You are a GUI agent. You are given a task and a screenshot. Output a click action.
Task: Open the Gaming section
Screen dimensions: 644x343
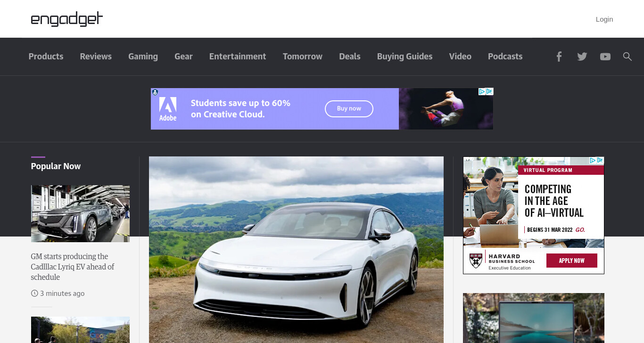143,57
